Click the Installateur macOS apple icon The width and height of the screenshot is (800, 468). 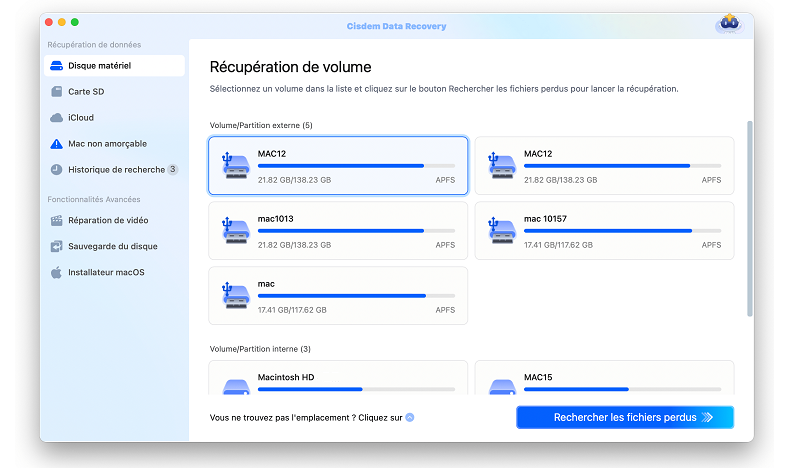click(57, 272)
